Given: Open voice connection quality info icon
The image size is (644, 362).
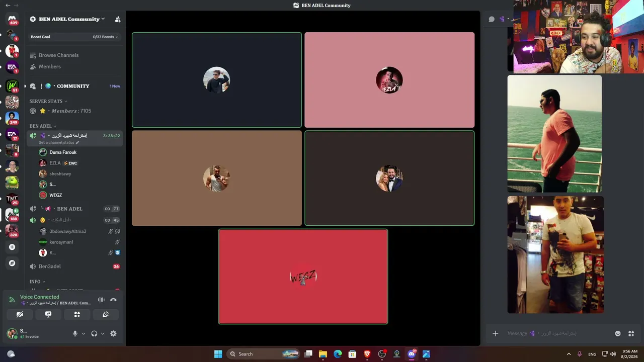Looking at the screenshot, I should coord(12,300).
